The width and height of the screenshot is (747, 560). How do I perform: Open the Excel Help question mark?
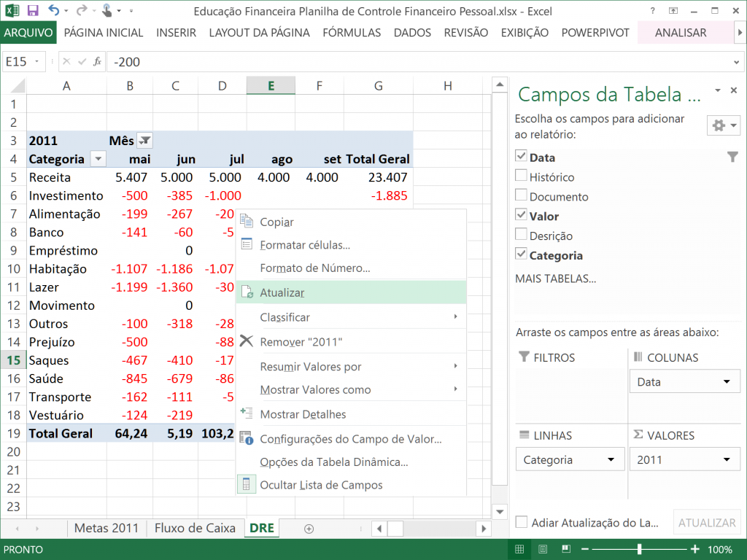tap(652, 10)
